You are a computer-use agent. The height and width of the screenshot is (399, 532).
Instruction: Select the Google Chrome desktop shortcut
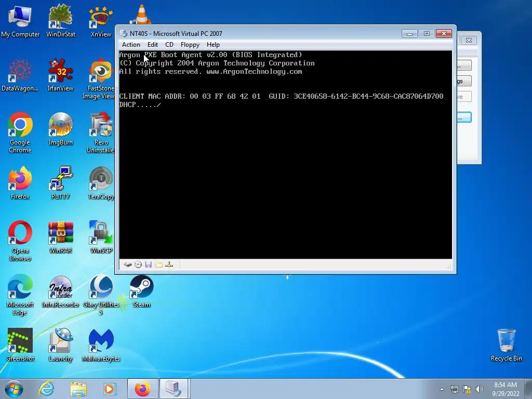coord(20,132)
